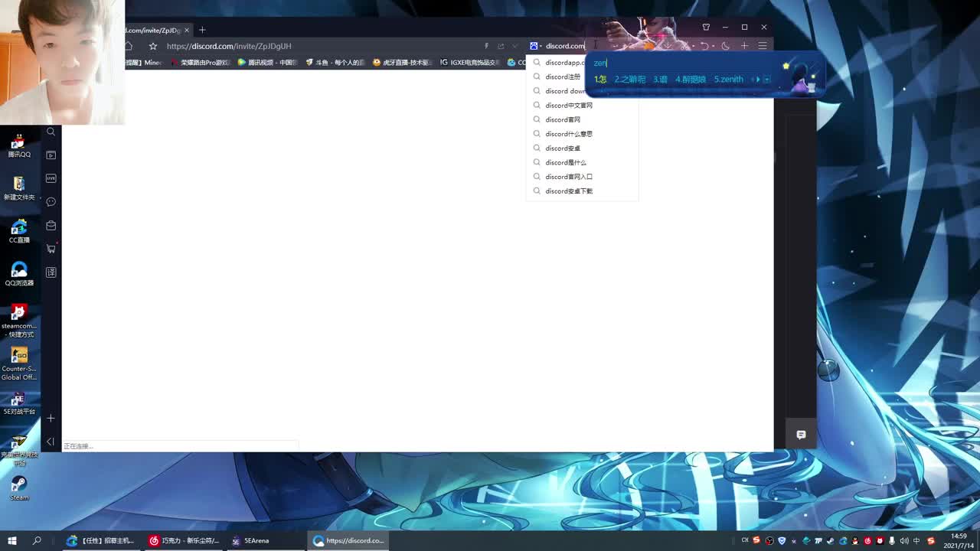Open volume control in system tray
Screen dimensions: 980x551
(x=904, y=540)
